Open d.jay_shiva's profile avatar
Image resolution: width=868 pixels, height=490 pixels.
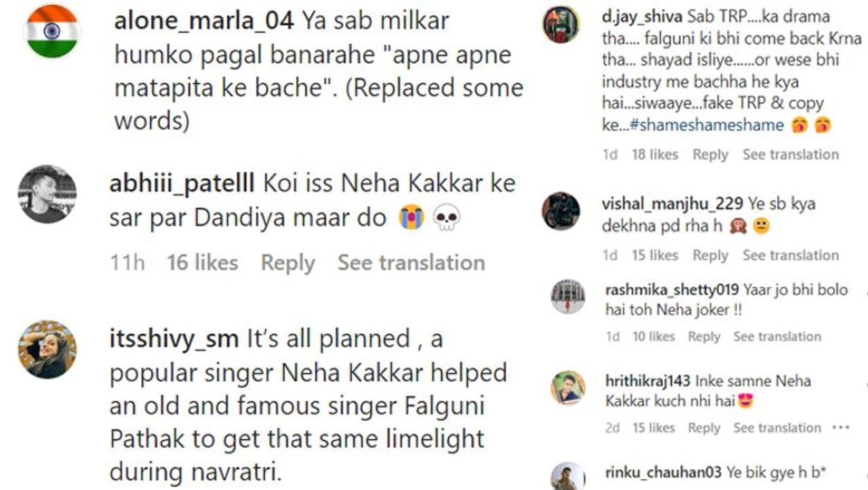561,24
